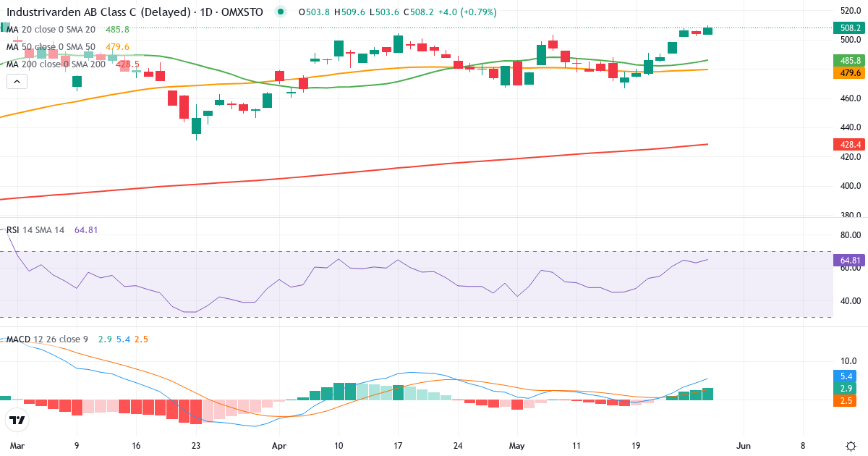Click the 485.8 value in the MA 20 legend

(x=117, y=29)
